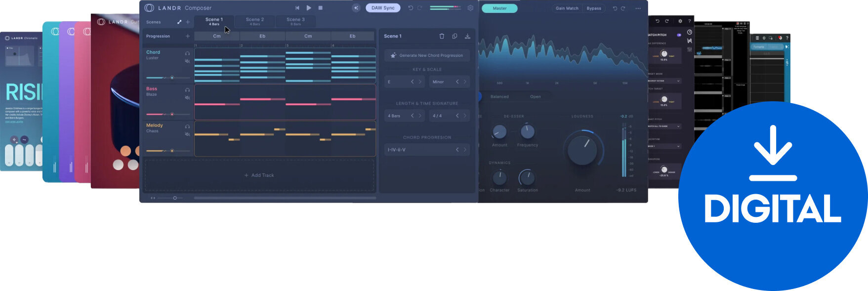Screen dimensions: 868x291
Task: Undo the last action in Composer
Action: point(411,8)
